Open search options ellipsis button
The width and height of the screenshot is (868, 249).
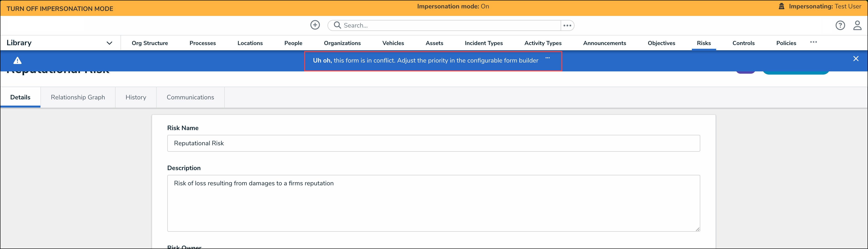pos(567,25)
